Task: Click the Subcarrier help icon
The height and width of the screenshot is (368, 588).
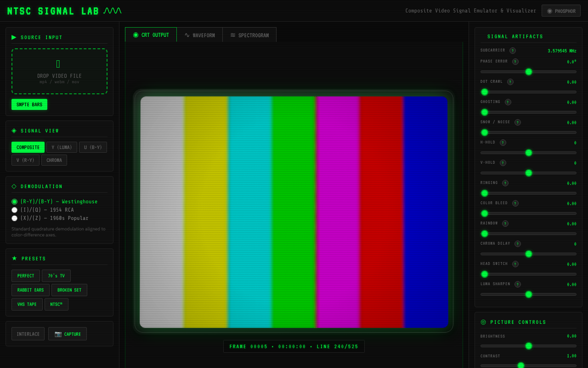Action: [512, 51]
